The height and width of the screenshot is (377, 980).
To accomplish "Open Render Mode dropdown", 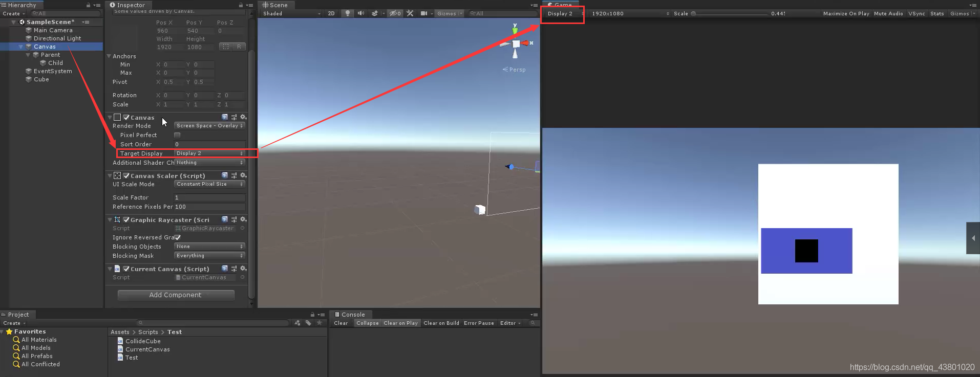I will (209, 126).
